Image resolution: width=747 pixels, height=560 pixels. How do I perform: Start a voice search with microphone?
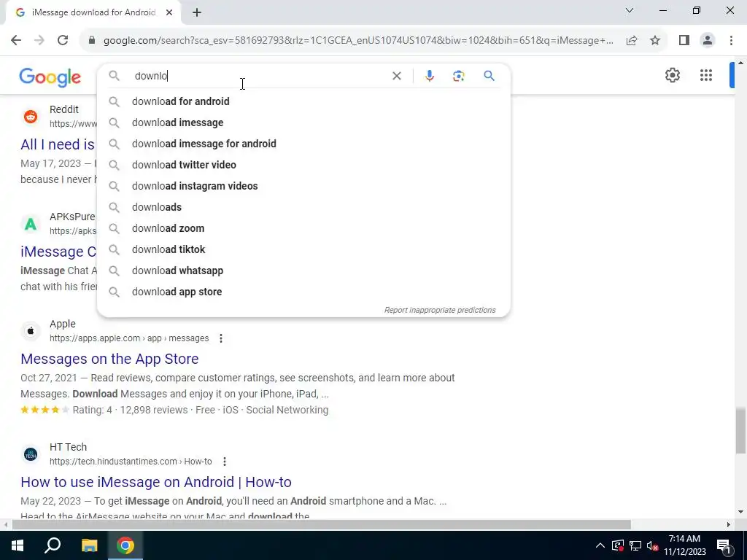pyautogui.click(x=429, y=76)
